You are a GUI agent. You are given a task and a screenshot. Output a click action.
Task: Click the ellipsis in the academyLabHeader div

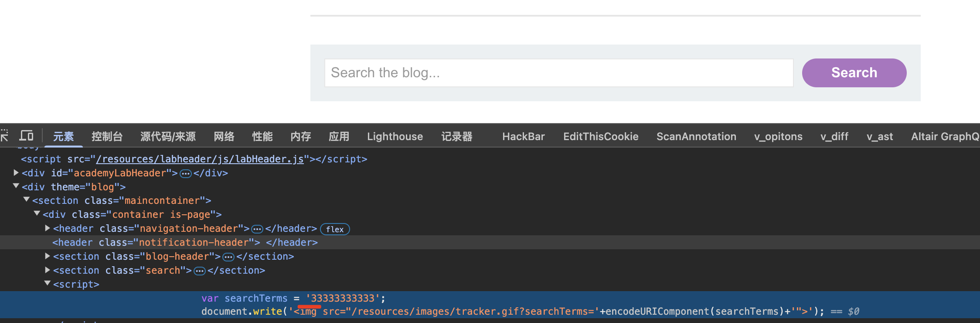(x=186, y=174)
